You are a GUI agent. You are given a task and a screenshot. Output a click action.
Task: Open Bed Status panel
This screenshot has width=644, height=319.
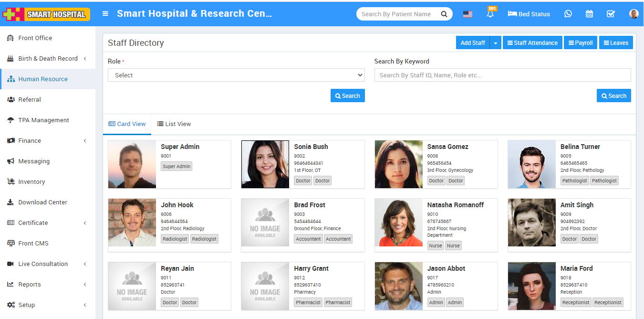point(529,14)
